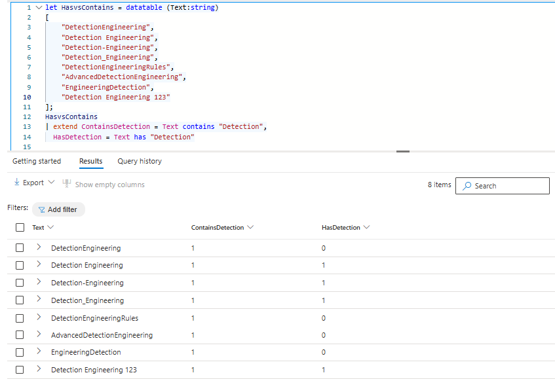This screenshot has width=555, height=392.
Task: Check the DetectionEngineering row checkbox
Action: [x=20, y=248]
